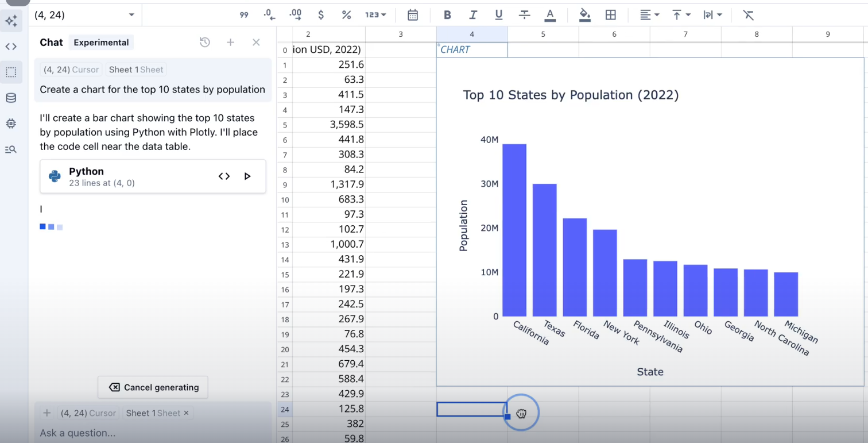Viewport: 868px width, 443px height.
Task: Toggle underline formatting
Action: click(498, 15)
